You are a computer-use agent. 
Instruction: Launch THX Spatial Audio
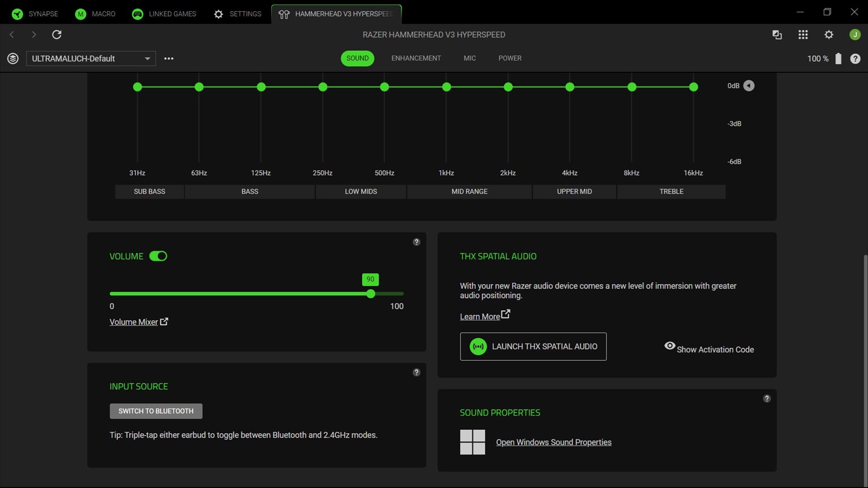tap(533, 347)
